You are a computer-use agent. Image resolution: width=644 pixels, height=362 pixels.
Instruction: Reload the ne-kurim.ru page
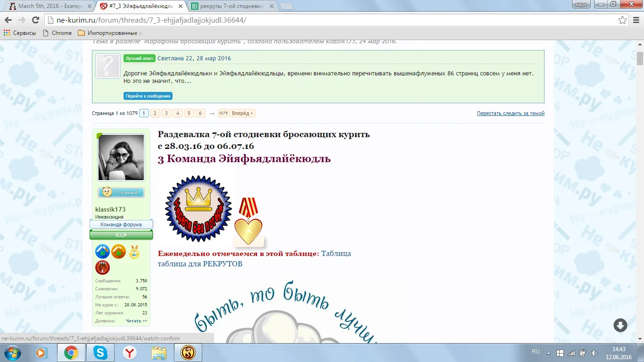(35, 20)
